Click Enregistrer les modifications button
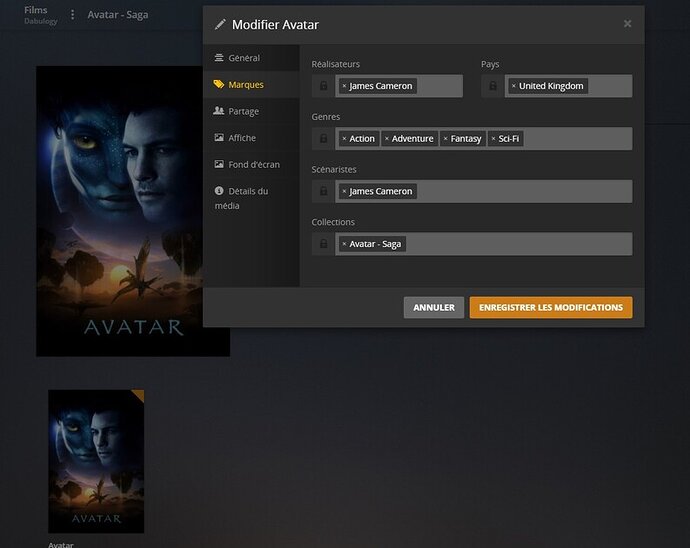Viewport: 690px width, 548px height. [x=551, y=307]
